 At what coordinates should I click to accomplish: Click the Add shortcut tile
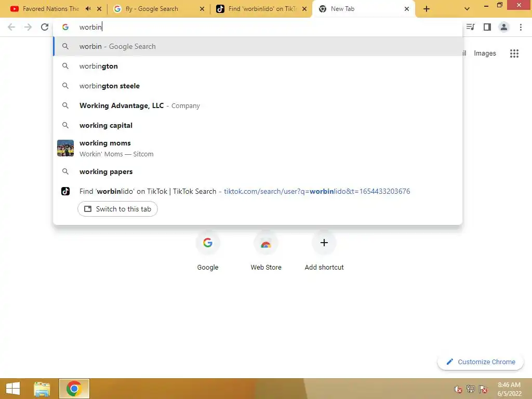(324, 250)
